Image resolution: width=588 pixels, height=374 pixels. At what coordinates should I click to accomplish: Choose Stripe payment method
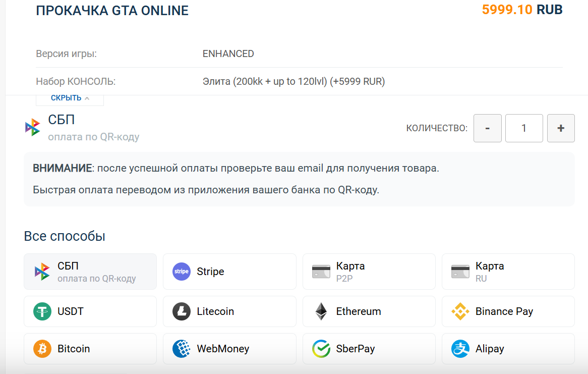tap(229, 272)
